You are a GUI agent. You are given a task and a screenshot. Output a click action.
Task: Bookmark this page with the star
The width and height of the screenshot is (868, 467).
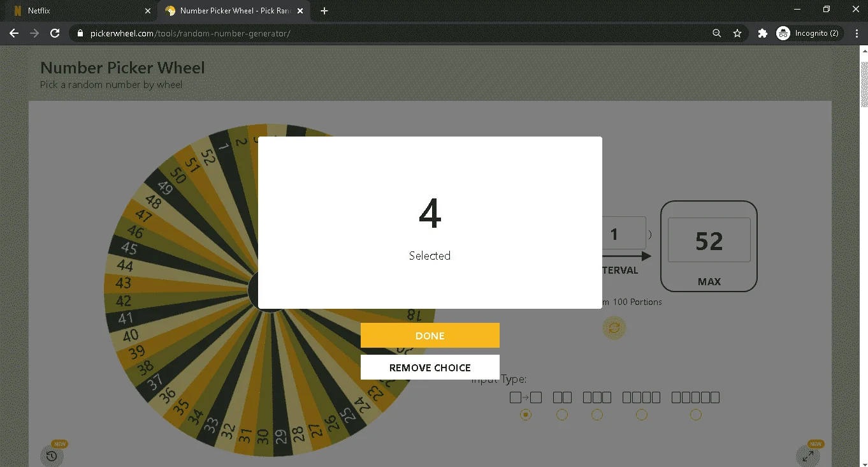click(x=737, y=33)
